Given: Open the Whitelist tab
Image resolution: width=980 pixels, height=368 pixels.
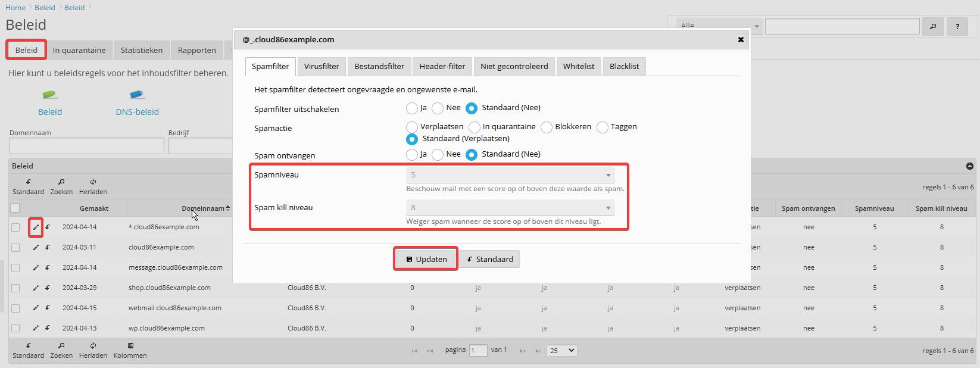Looking at the screenshot, I should click(579, 66).
